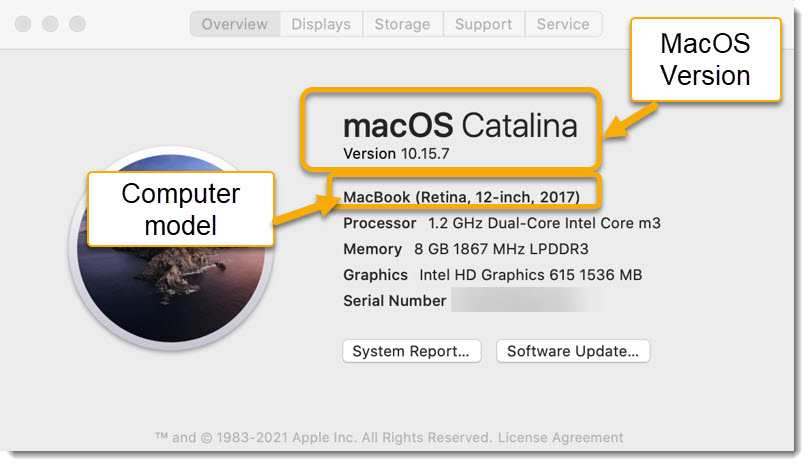Click the macOS Catalina island artwork icon

tap(171, 248)
